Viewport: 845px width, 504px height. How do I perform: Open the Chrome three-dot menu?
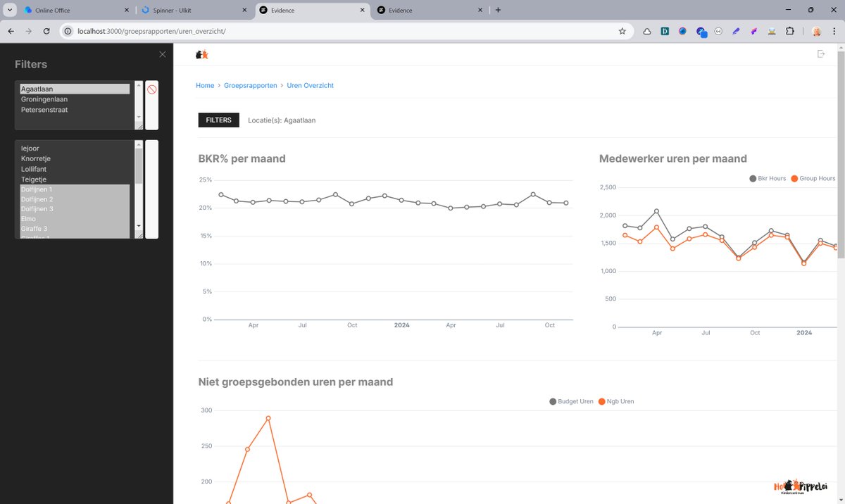[x=834, y=31]
